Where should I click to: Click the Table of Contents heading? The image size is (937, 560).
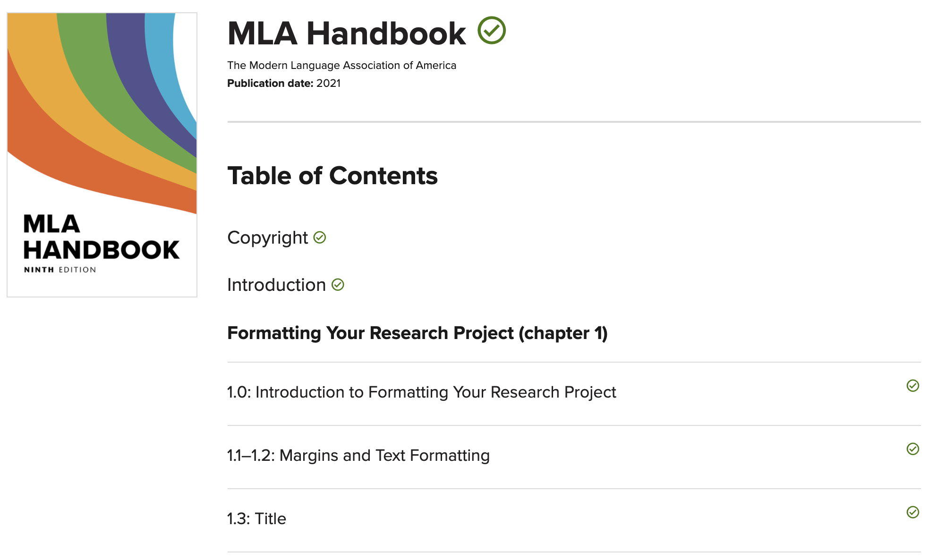tap(332, 176)
